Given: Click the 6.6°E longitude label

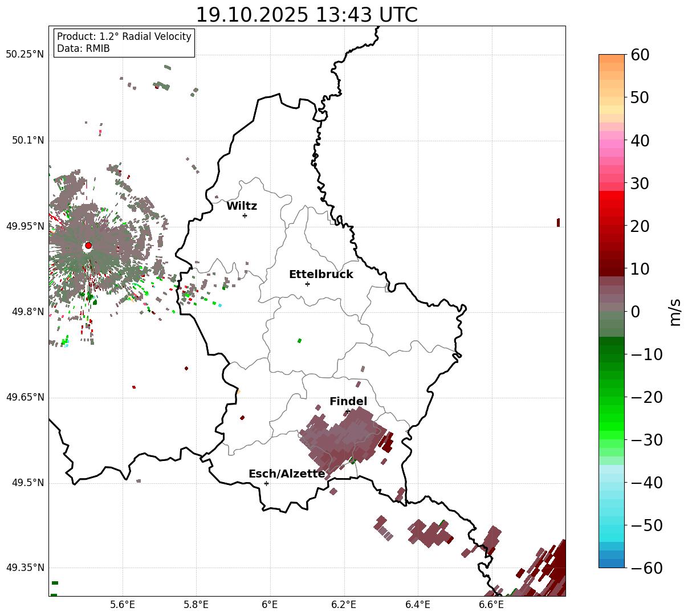Looking at the screenshot, I should (491, 605).
